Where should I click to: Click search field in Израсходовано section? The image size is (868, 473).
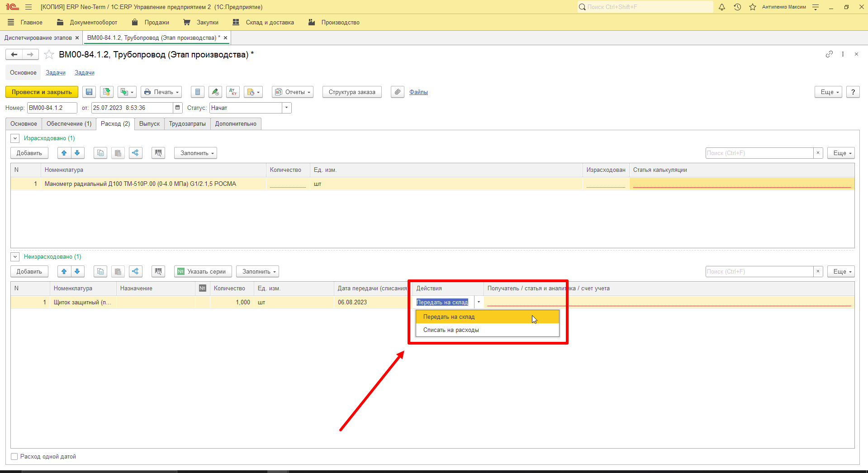[x=759, y=153]
